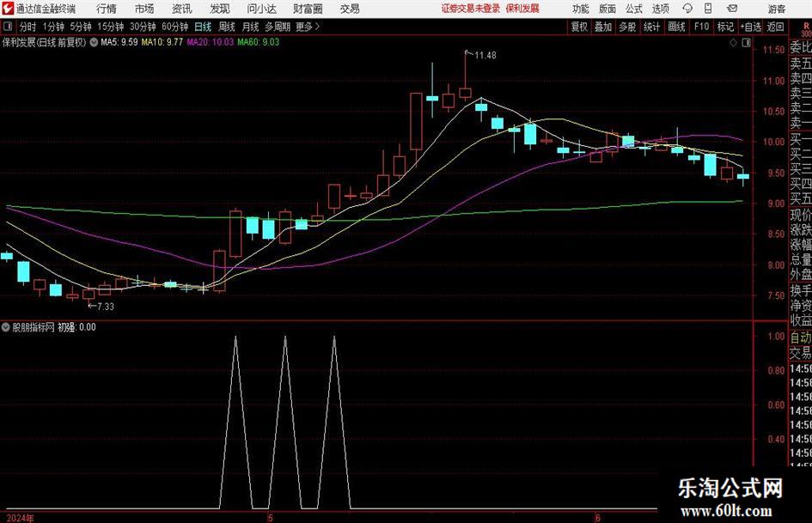Switch to 60分钟 period tab
This screenshot has height=523, width=812.
click(x=175, y=27)
